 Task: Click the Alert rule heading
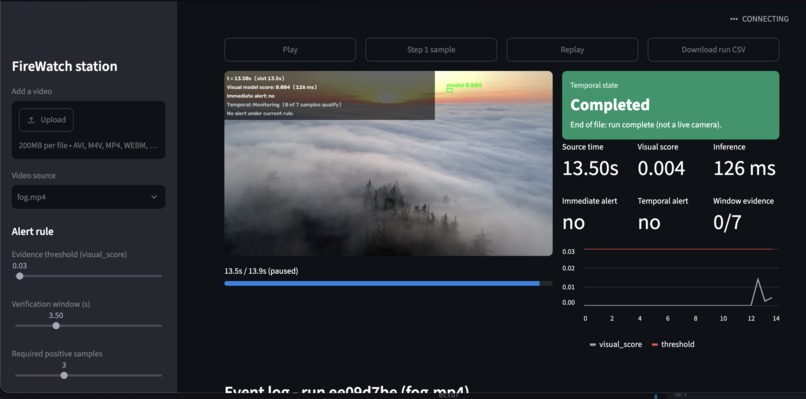tap(32, 231)
